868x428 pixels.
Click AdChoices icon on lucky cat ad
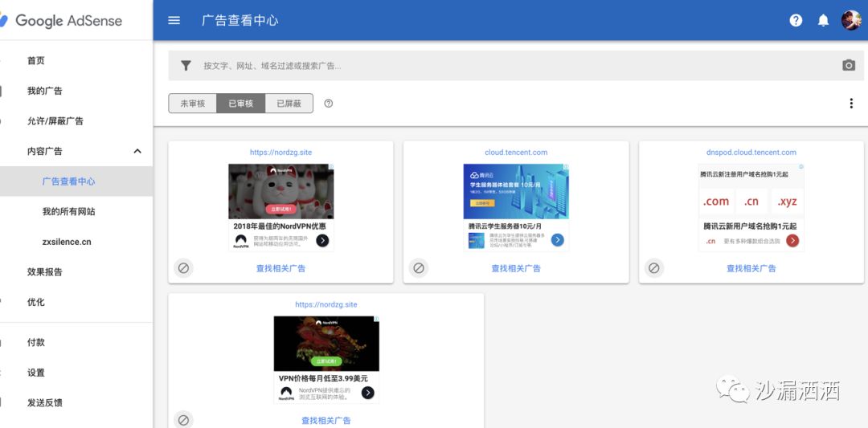[x=331, y=166]
